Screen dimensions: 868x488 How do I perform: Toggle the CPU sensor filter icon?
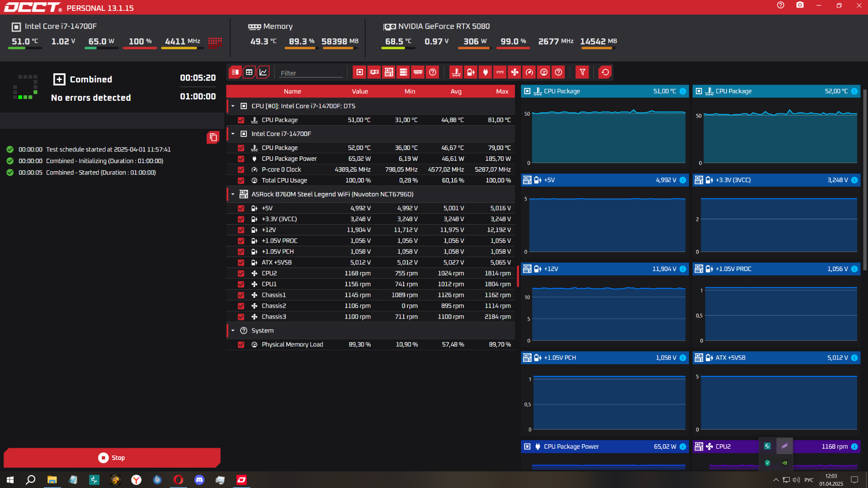coord(360,72)
